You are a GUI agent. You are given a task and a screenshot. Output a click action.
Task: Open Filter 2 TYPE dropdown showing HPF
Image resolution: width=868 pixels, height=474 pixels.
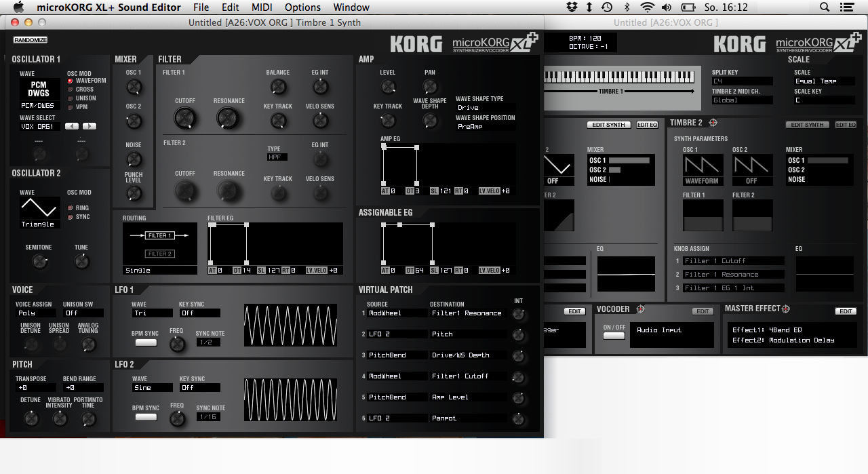click(277, 157)
